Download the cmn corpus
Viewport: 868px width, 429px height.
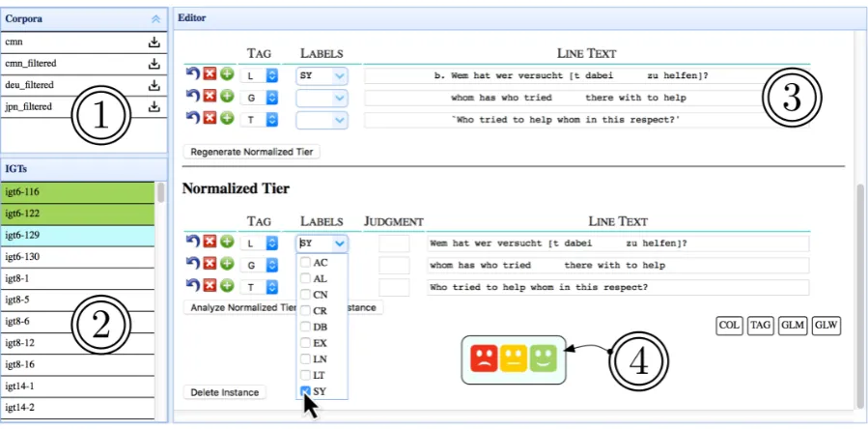click(154, 43)
